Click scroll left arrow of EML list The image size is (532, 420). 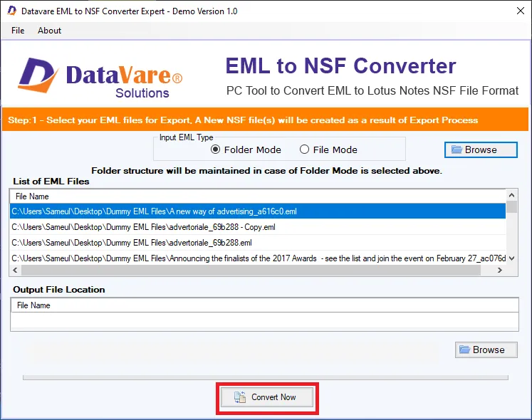click(15, 270)
